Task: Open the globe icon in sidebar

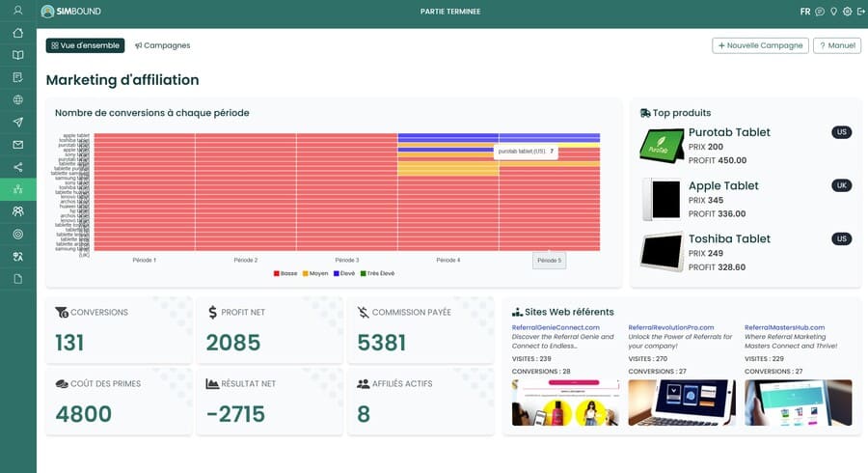Action: click(x=17, y=99)
